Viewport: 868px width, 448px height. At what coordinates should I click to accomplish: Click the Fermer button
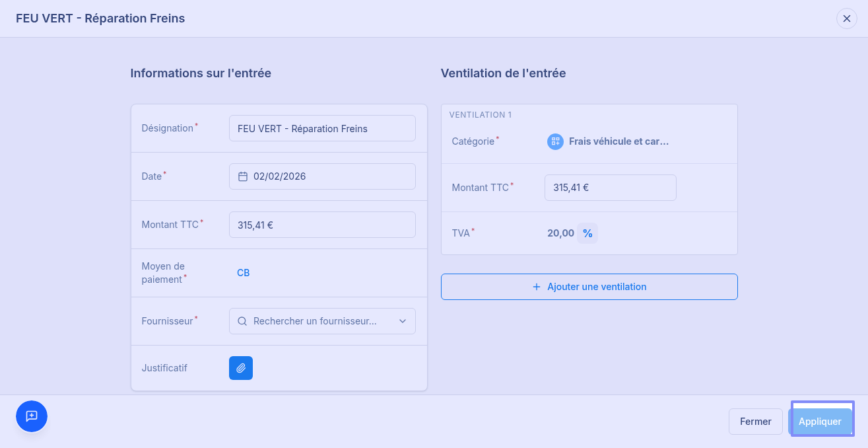756,422
